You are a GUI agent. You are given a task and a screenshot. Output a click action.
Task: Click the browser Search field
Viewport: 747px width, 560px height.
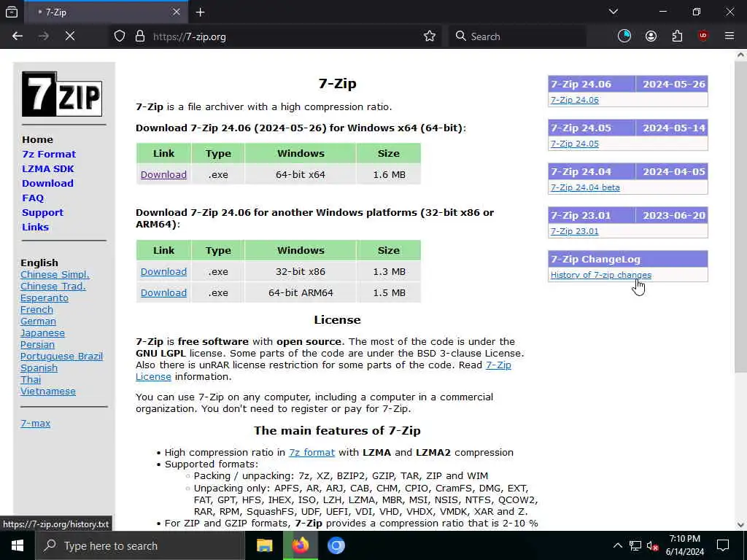click(517, 36)
